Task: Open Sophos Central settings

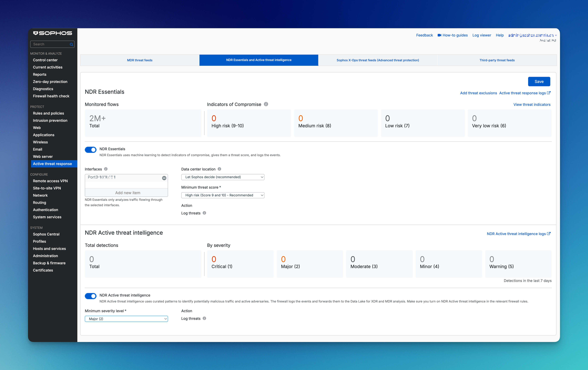Action: click(46, 234)
